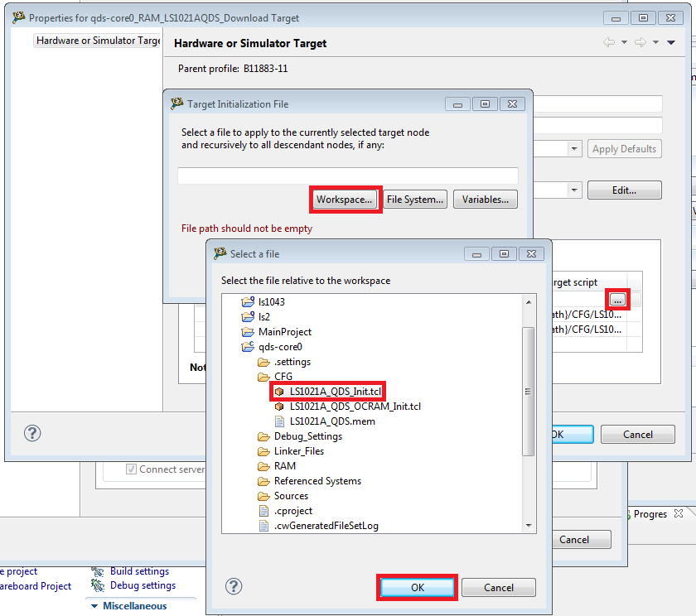696x616 pixels.
Task: Click the Apply Defaults button
Action: (x=624, y=149)
